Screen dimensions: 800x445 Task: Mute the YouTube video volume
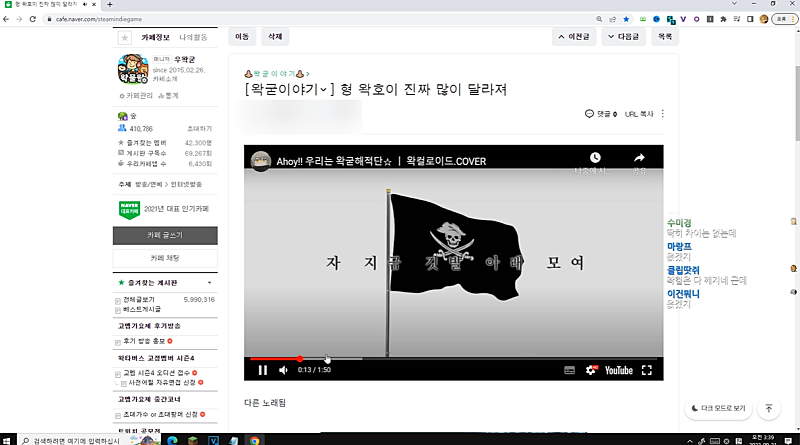[x=284, y=370]
